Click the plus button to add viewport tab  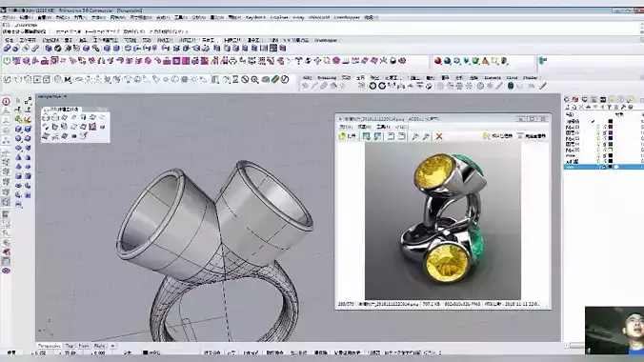click(112, 346)
